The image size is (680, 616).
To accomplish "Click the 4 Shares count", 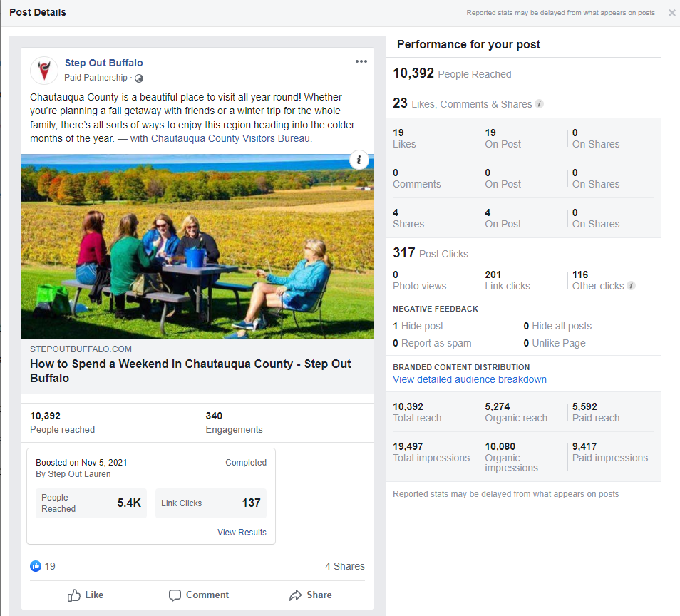I will coord(345,566).
